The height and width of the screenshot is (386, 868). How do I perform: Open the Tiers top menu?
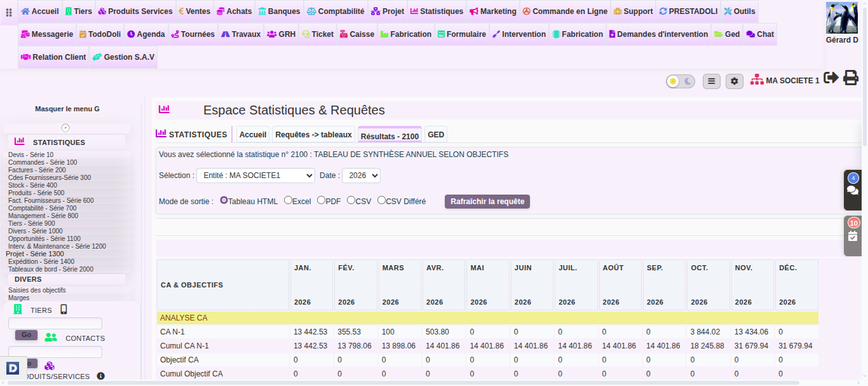(78, 11)
